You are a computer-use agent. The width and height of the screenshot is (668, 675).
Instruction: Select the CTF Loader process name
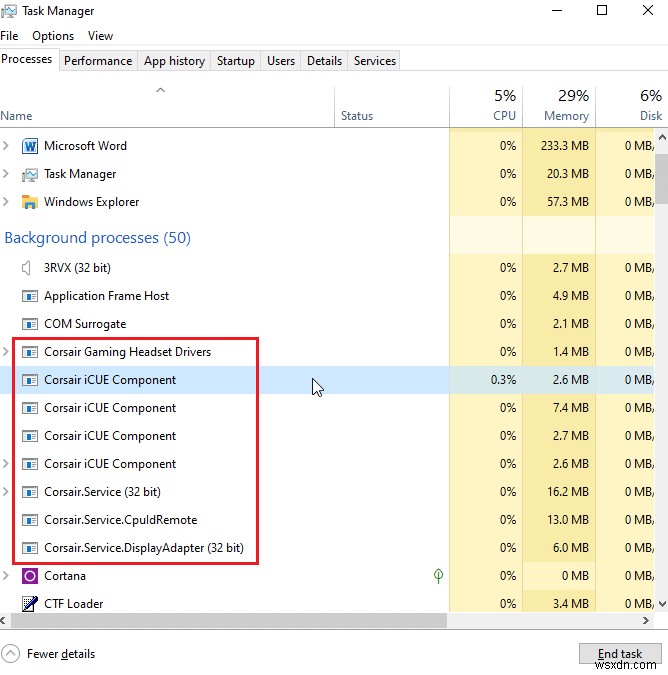[x=74, y=604]
